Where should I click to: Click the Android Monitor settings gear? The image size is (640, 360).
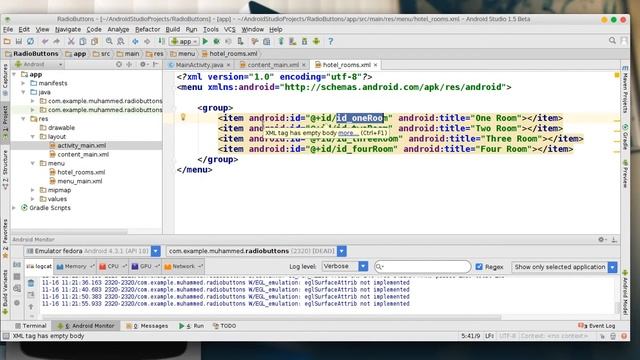click(602, 240)
